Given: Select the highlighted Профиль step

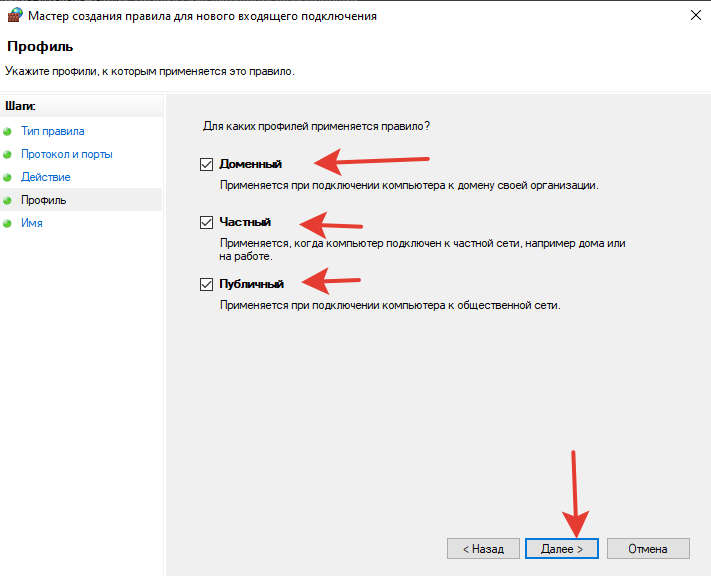Looking at the screenshot, I should [x=44, y=200].
